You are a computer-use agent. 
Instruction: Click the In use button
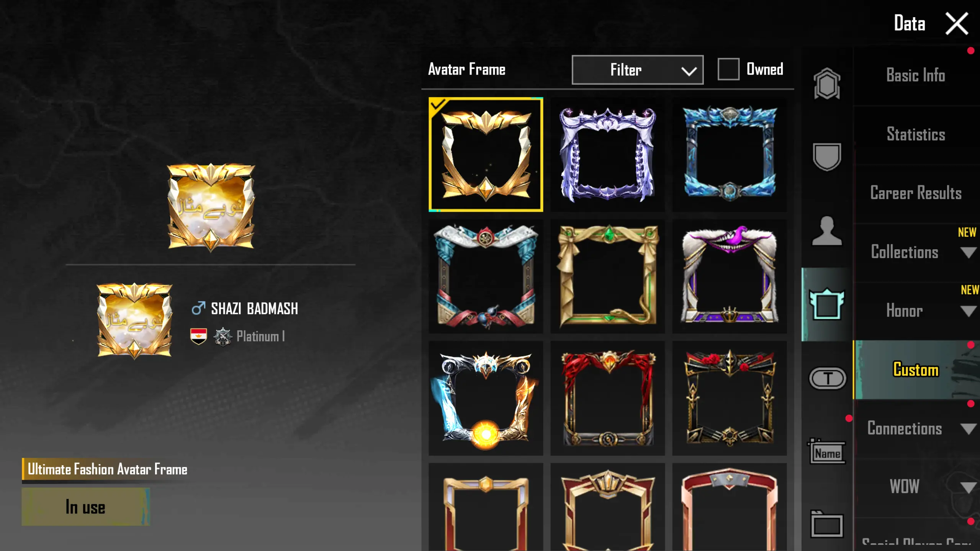point(86,507)
